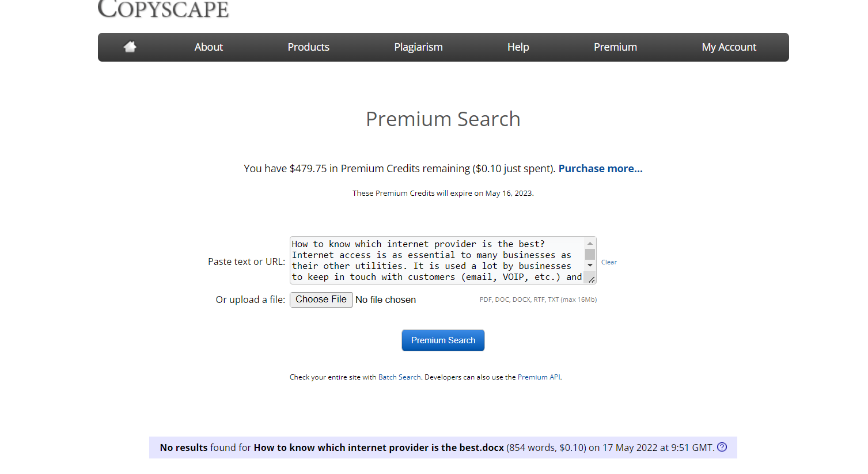Click the 'No file chosen' text
The width and height of the screenshot is (868, 474).
point(385,299)
